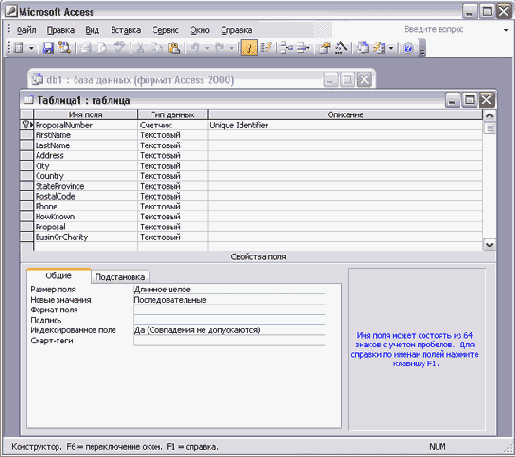Open the Правка menu
Viewport: 515px width, 457px height.
pos(61,30)
